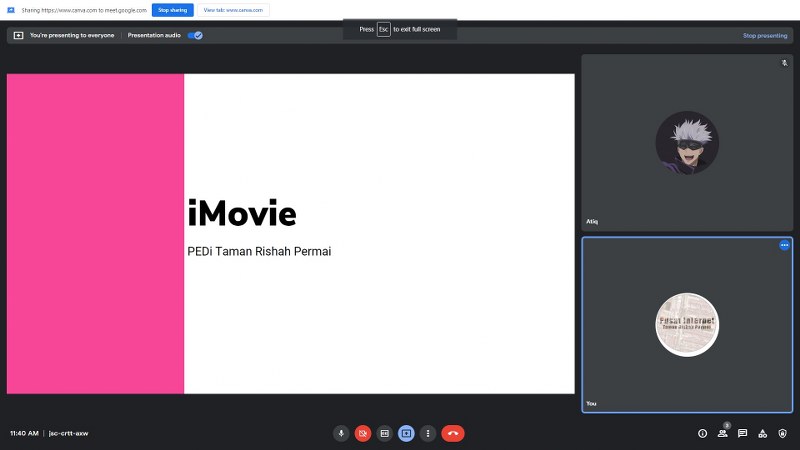Image resolution: width=800 pixels, height=450 pixels.
Task: Click Atiq's avatar picture
Action: pos(687,143)
